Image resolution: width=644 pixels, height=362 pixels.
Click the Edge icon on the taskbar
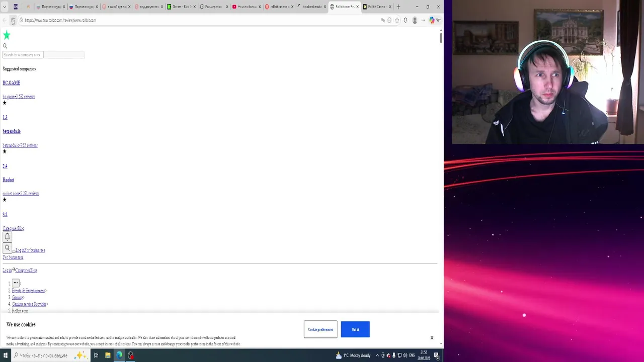click(119, 355)
